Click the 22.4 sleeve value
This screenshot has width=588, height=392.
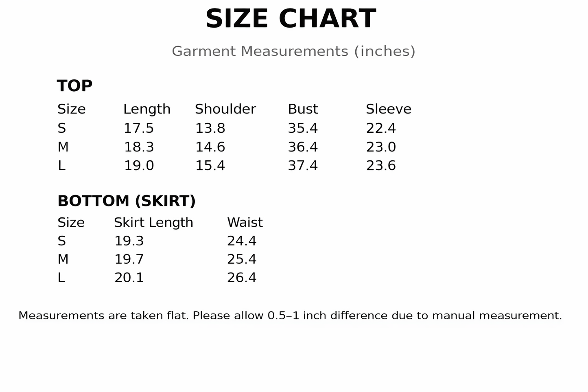(x=381, y=128)
